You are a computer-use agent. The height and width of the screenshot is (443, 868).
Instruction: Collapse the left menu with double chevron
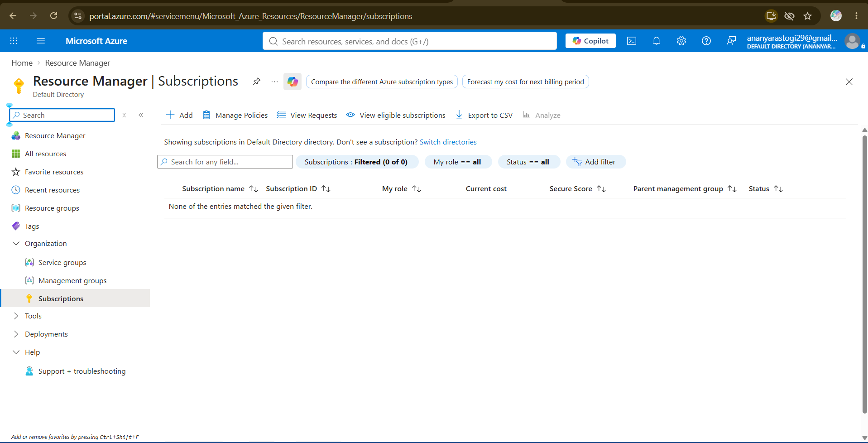141,115
